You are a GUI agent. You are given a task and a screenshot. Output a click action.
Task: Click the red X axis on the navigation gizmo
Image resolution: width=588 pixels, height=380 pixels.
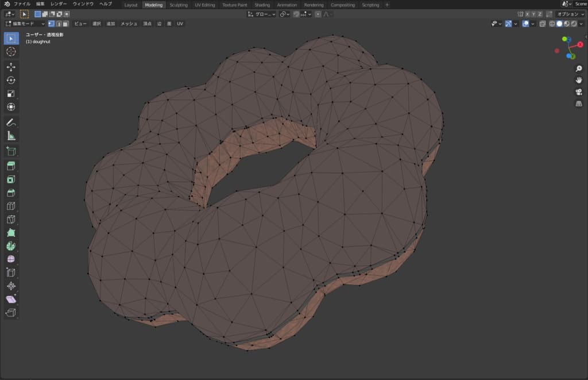581,44
